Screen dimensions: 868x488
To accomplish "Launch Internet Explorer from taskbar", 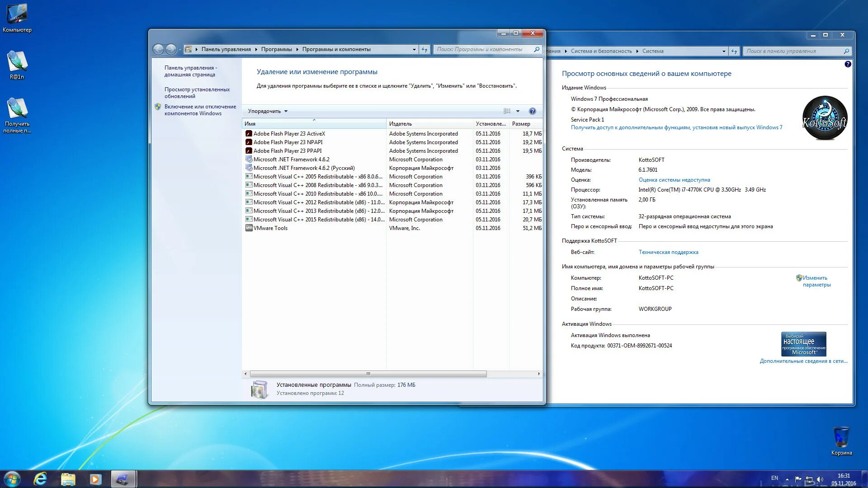I will click(41, 479).
